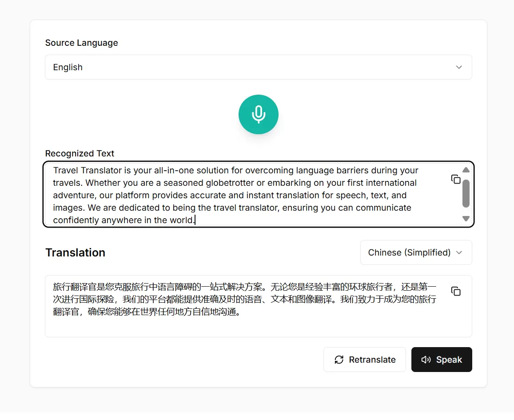Click the Source Language heading label
Image resolution: width=514 pixels, height=420 pixels.
click(x=81, y=43)
